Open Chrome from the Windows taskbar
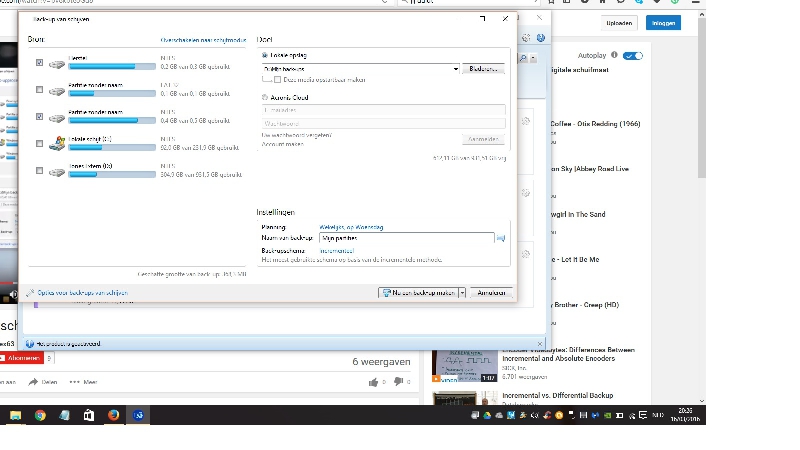Screen dimensions: 800x450 [x=40, y=415]
